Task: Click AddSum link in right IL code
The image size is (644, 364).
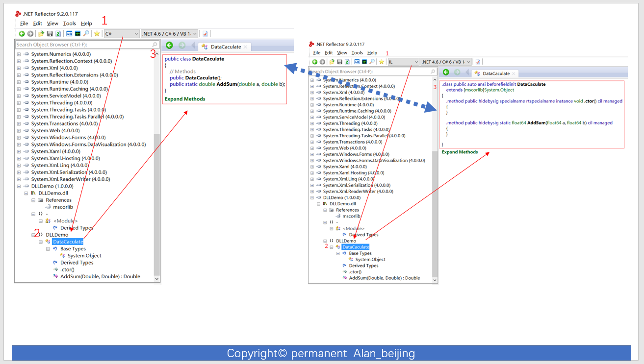Action: point(537,123)
